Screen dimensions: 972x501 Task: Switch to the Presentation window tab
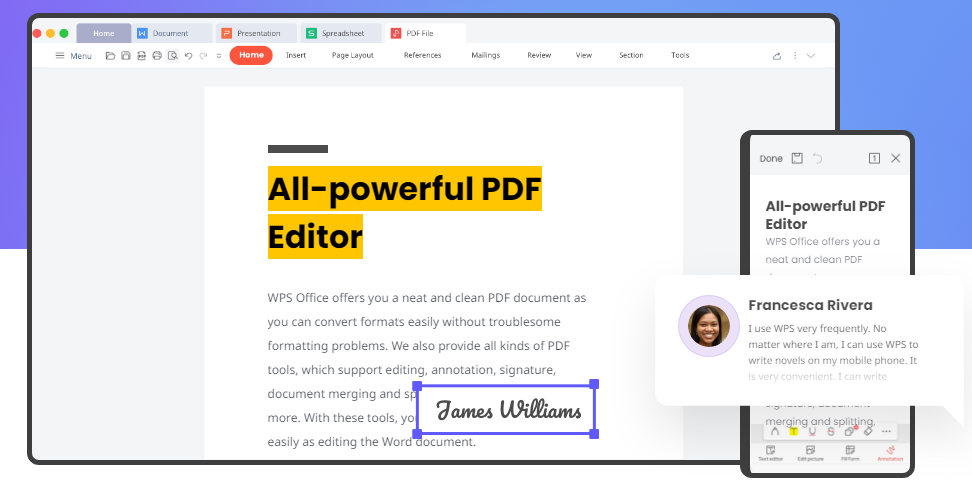pyautogui.click(x=257, y=33)
